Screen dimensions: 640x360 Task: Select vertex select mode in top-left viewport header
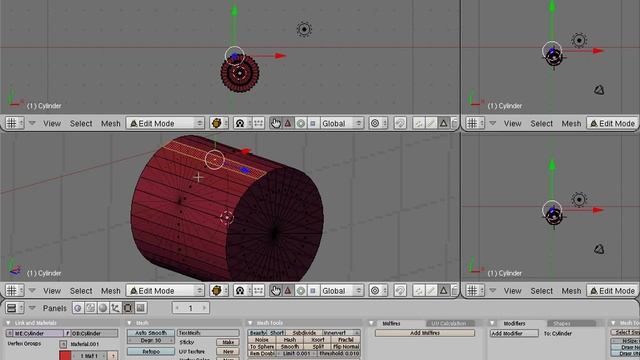(x=418, y=123)
